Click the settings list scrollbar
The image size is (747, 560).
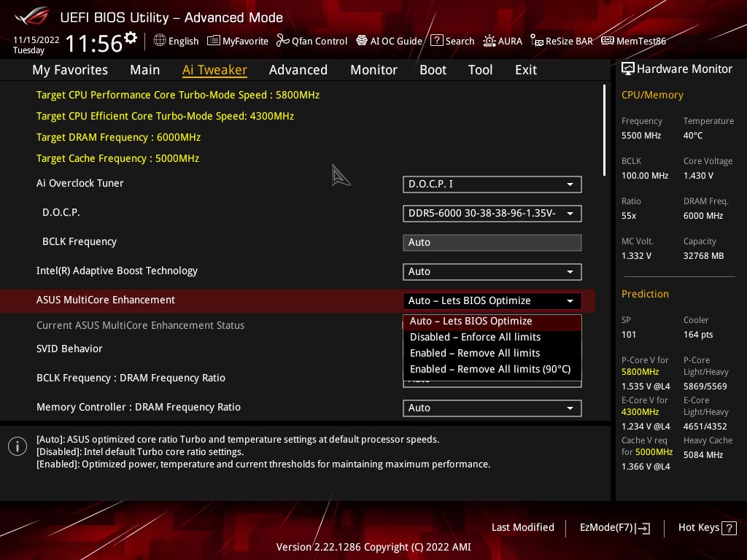point(604,131)
